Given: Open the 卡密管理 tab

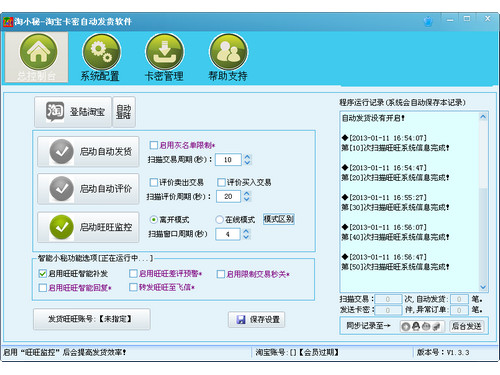Looking at the screenshot, I should click(x=164, y=57).
